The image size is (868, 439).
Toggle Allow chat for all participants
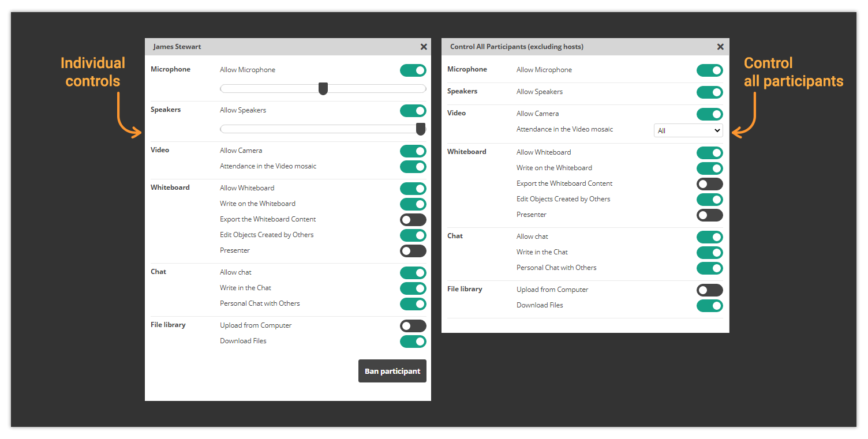tap(710, 237)
